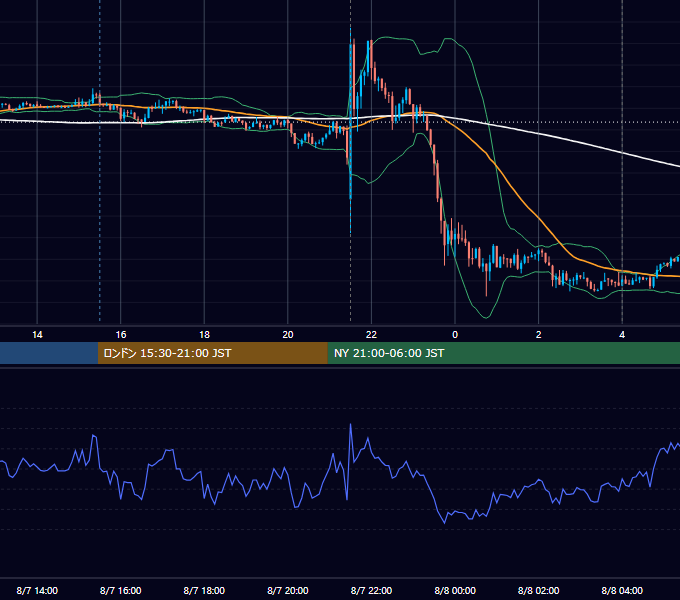Click the NY 21:00-06:00 JST session bar

click(x=503, y=353)
